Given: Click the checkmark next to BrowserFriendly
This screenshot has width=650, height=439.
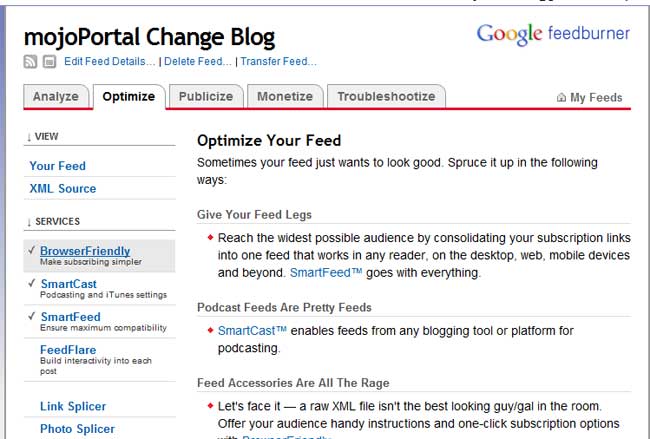Looking at the screenshot, I should [32, 251].
